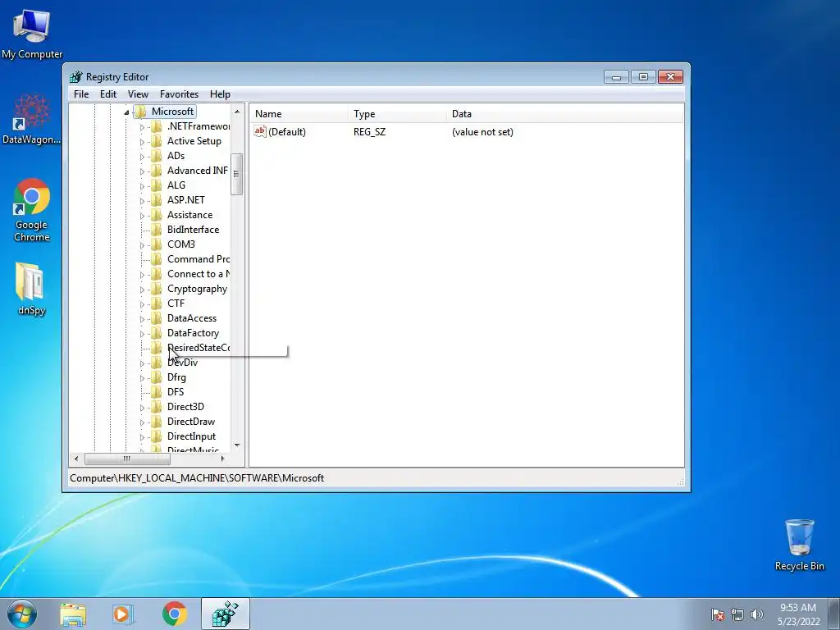Image resolution: width=840 pixels, height=630 pixels.
Task: Click the CTF key folder icon
Action: point(157,304)
